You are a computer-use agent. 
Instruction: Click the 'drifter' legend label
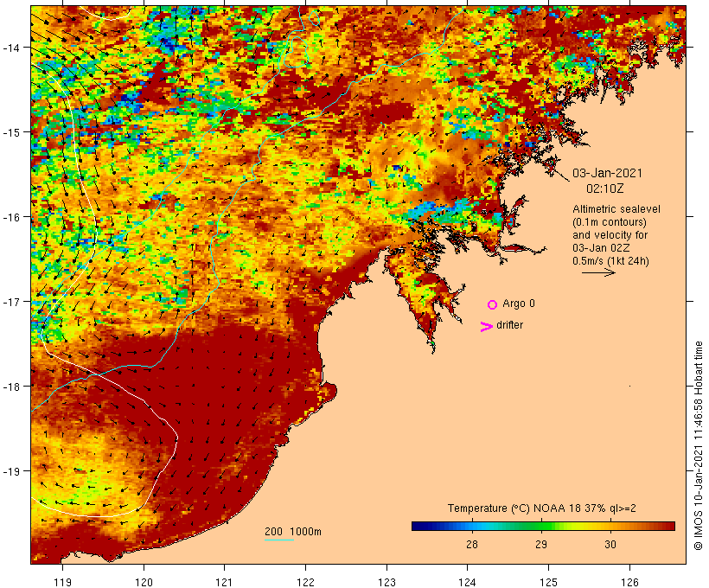pyautogui.click(x=509, y=325)
